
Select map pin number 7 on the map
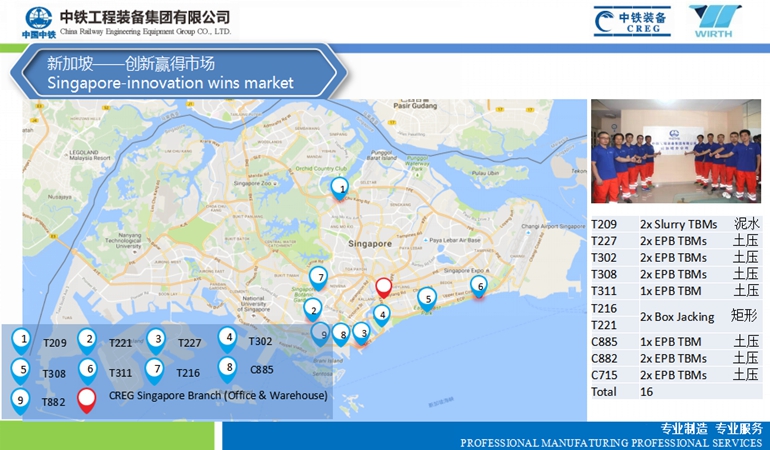click(319, 279)
